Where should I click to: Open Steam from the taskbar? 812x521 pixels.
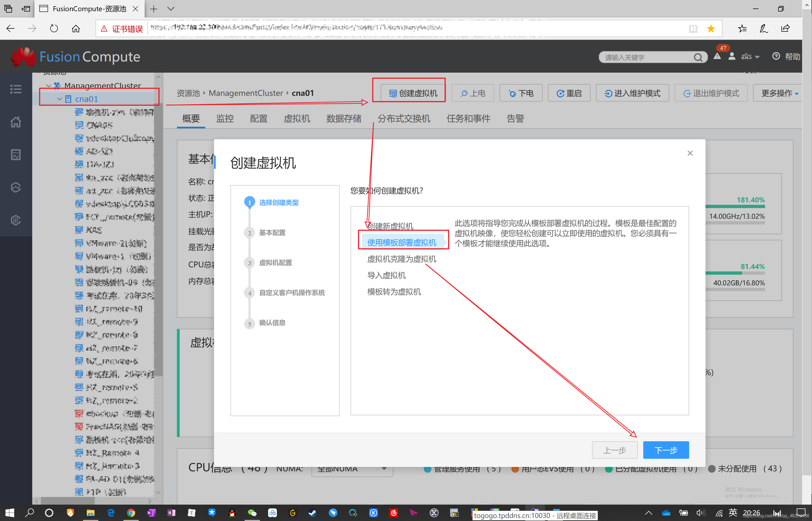coord(313,513)
